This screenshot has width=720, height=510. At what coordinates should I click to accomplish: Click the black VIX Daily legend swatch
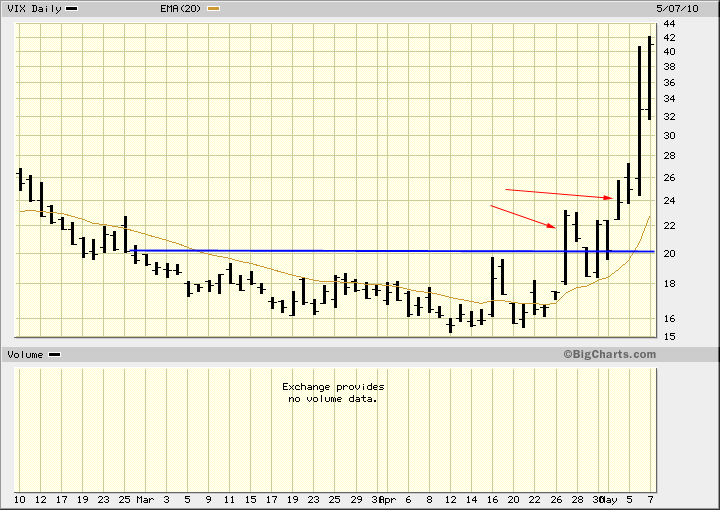73,8
